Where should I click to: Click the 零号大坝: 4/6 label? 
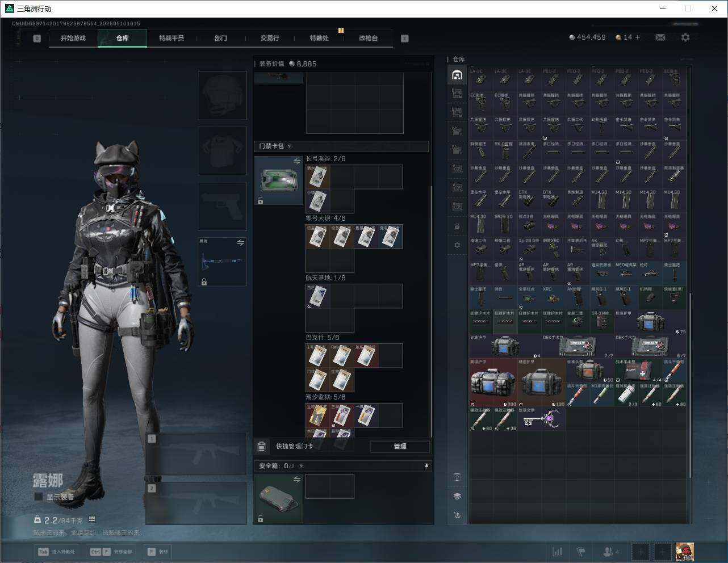click(325, 219)
